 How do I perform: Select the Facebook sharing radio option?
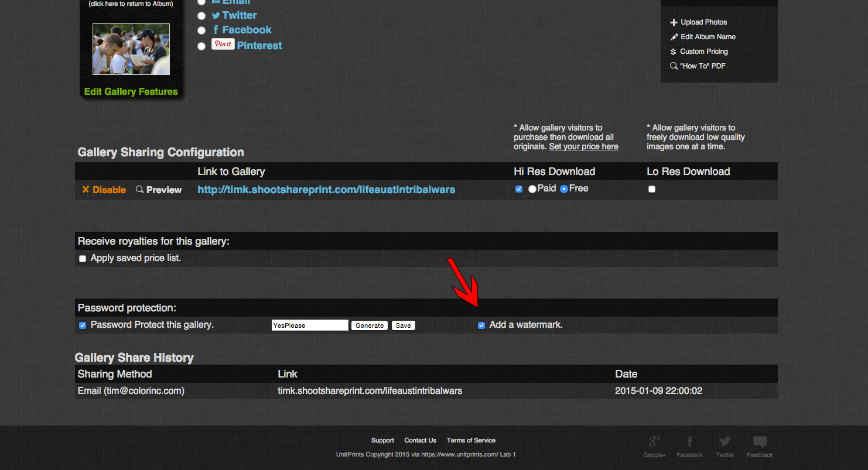click(201, 30)
